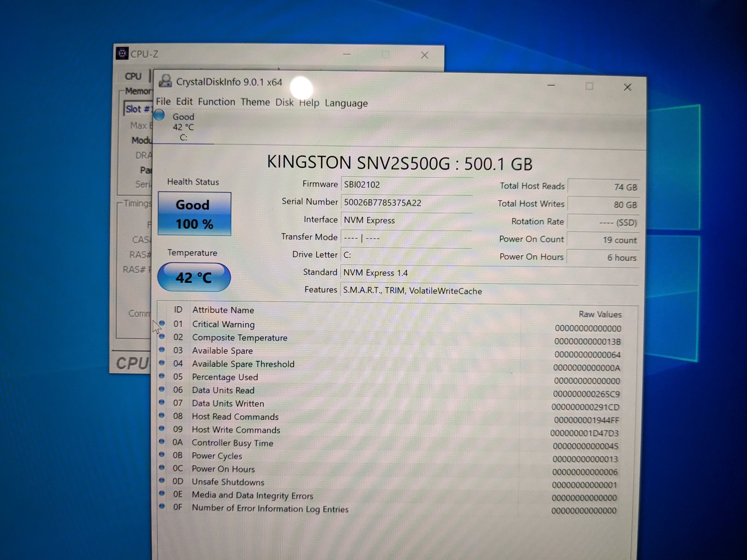This screenshot has height=560, width=747.
Task: Open the Slot # dropdown in CPU-Z
Action: pyautogui.click(x=139, y=109)
